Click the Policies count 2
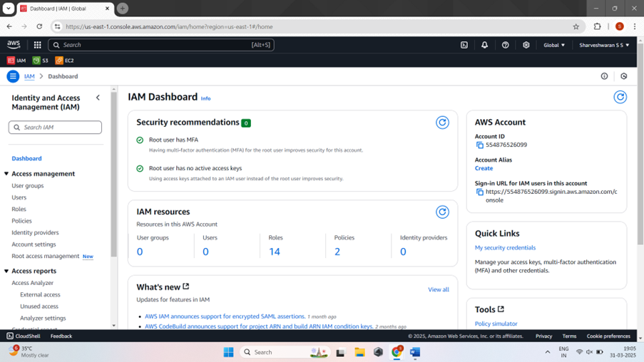The image size is (644, 362). pos(337,252)
